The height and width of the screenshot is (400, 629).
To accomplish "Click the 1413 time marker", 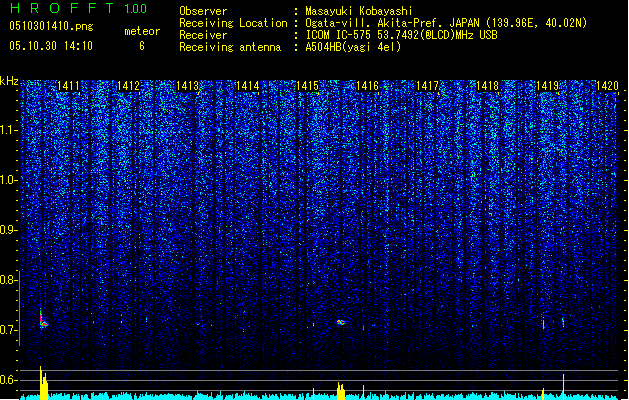I will tap(188, 86).
